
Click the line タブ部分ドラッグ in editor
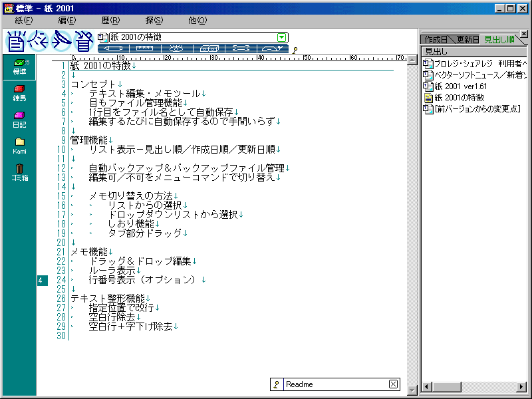tap(145, 233)
